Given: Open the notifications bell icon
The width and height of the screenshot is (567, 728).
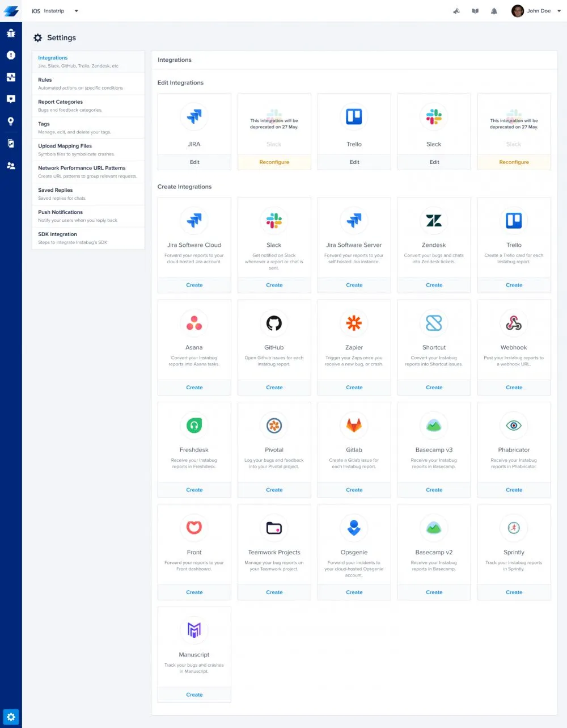Looking at the screenshot, I should tap(494, 11).
